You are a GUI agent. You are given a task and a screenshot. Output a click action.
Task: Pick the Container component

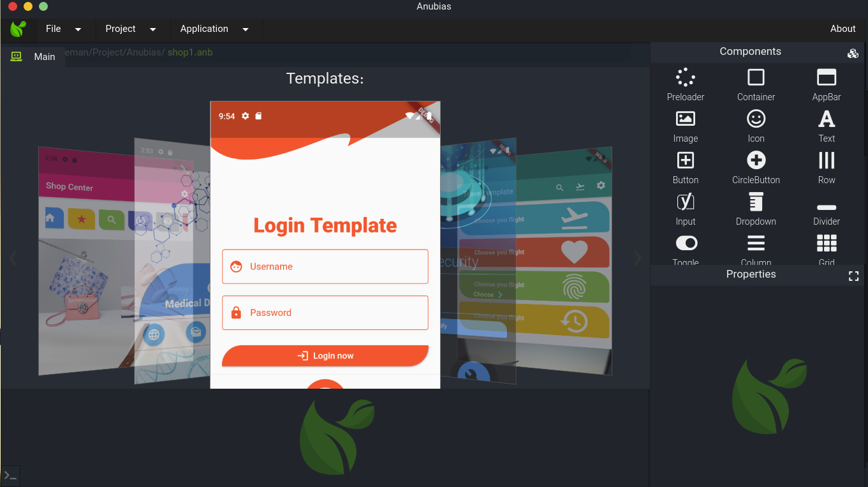click(756, 78)
